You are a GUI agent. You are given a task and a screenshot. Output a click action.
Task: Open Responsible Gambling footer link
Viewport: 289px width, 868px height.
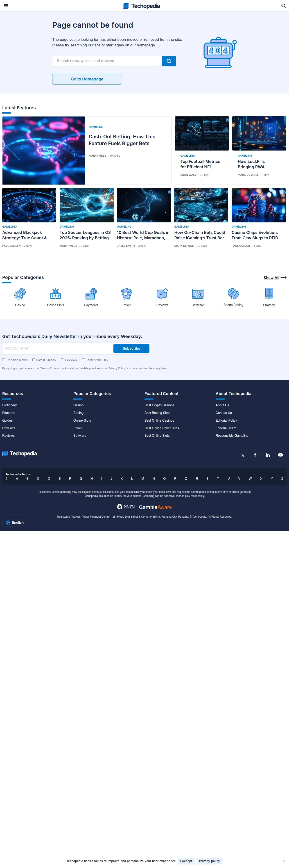(x=232, y=436)
